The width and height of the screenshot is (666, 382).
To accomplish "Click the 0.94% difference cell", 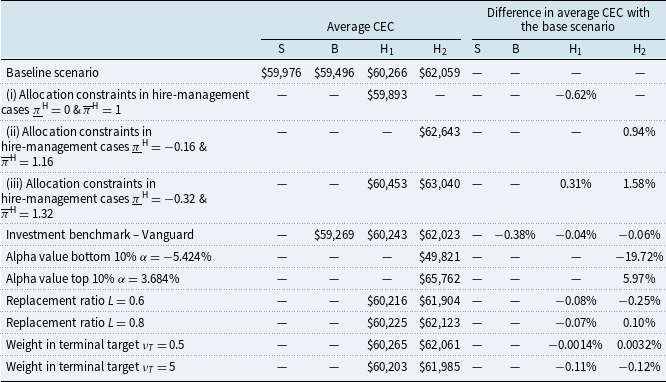I will [x=639, y=132].
